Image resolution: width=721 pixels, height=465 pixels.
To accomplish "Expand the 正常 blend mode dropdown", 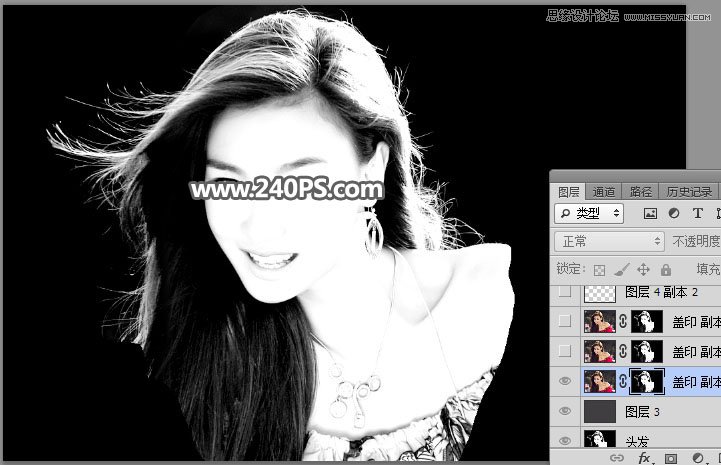I will (609, 241).
